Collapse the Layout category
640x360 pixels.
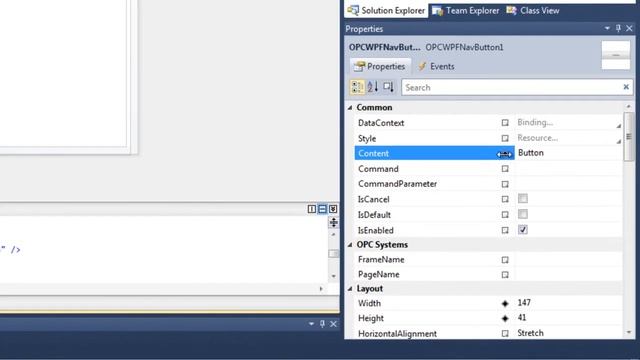[x=350, y=289]
